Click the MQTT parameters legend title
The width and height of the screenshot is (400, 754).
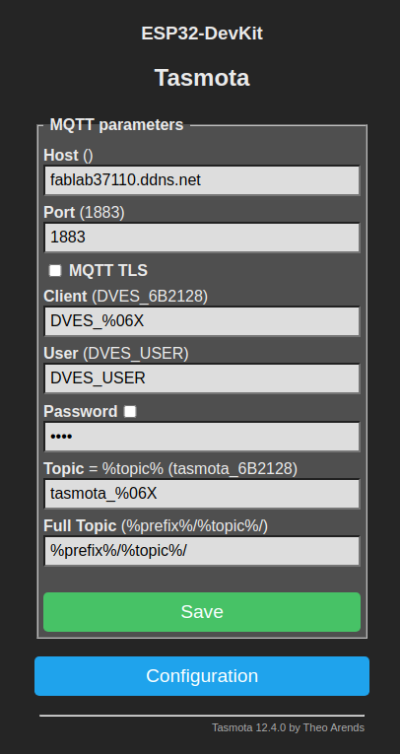(117, 125)
